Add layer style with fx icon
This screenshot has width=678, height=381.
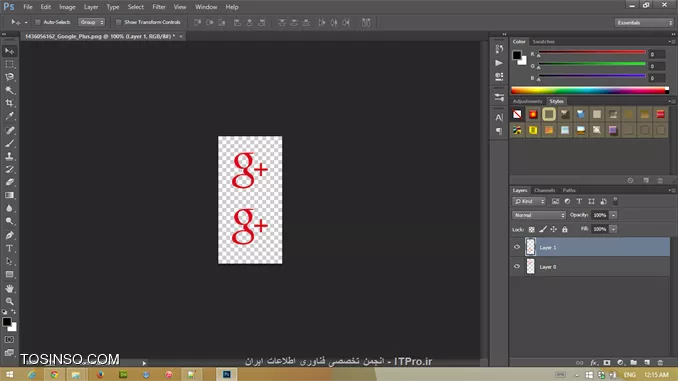594,362
